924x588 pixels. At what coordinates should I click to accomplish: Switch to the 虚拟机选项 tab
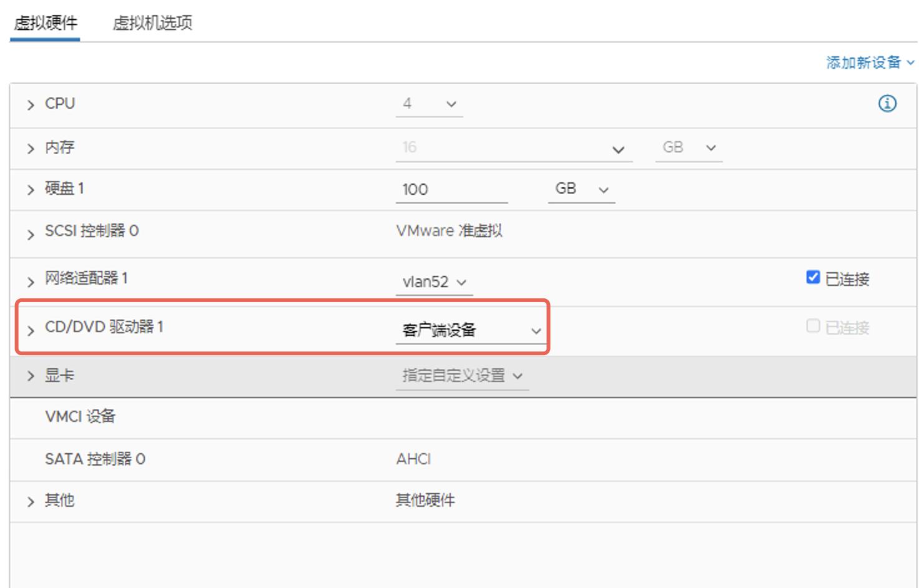(x=152, y=23)
